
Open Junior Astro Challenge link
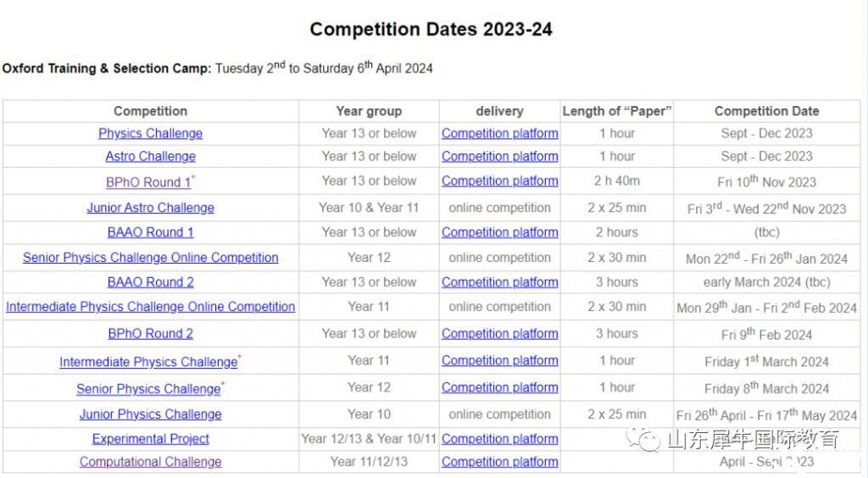(150, 208)
